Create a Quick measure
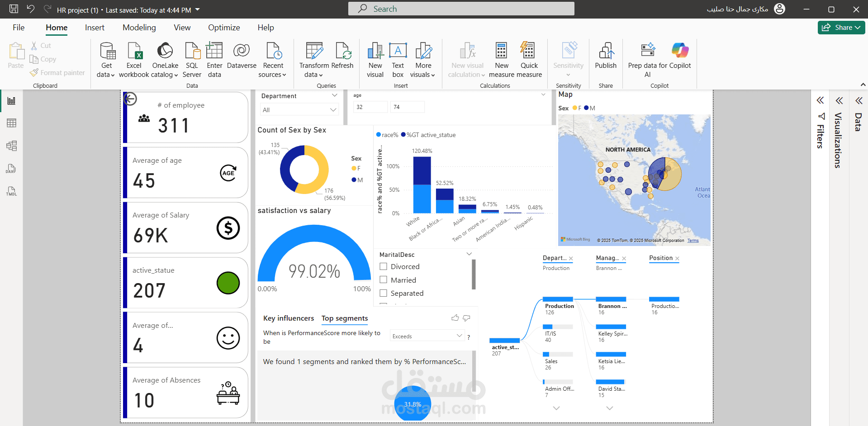868x426 pixels. pos(529,60)
